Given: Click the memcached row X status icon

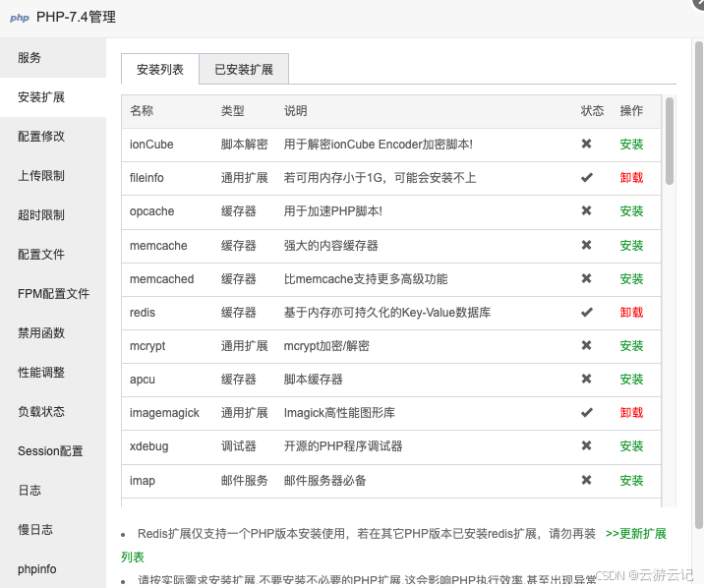Looking at the screenshot, I should (586, 278).
